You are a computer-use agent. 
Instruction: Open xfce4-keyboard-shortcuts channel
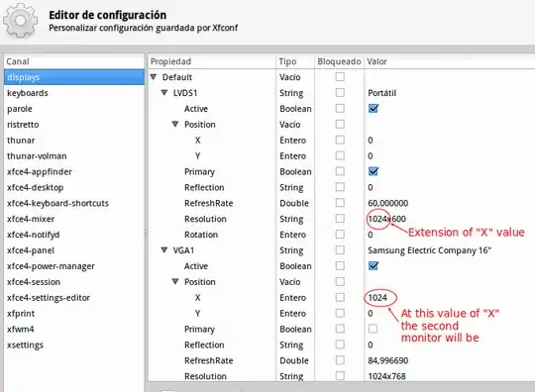[74, 203]
